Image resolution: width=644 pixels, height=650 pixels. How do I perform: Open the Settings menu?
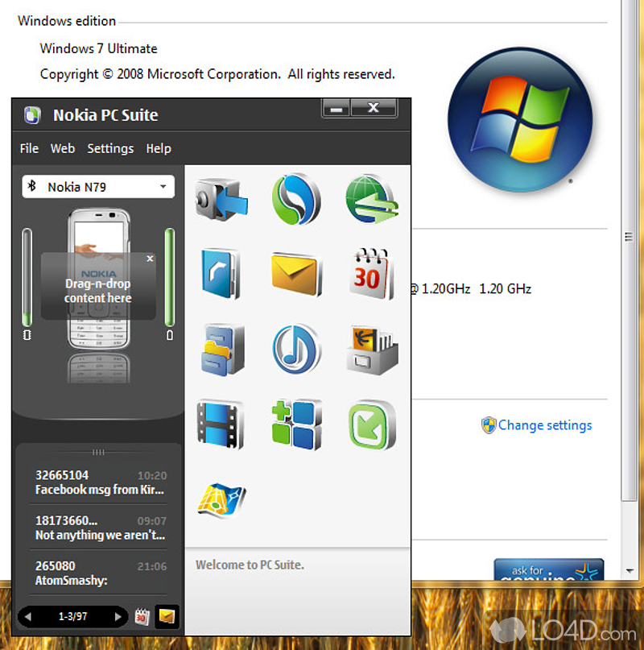tap(110, 148)
